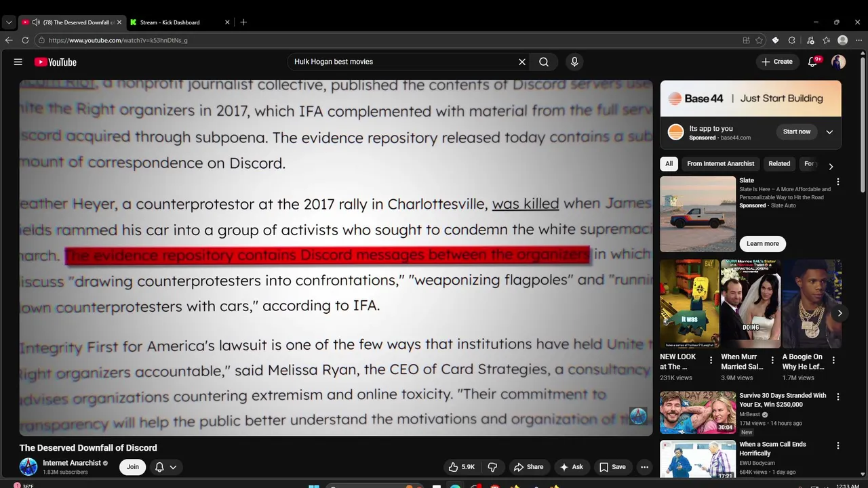The height and width of the screenshot is (488, 868).
Task: Open the media control music note icon
Action: (x=810, y=40)
